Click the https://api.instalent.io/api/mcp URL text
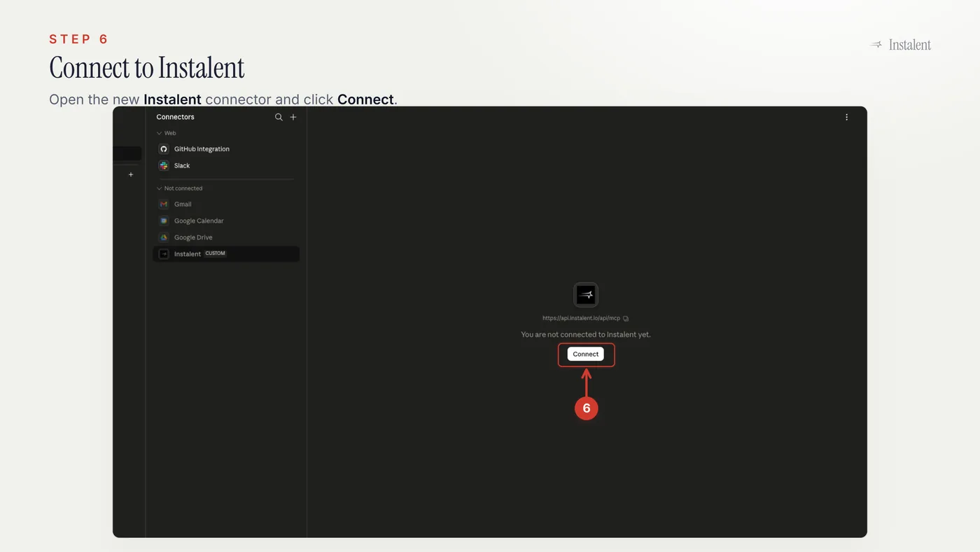This screenshot has width=980, height=552. point(581,319)
